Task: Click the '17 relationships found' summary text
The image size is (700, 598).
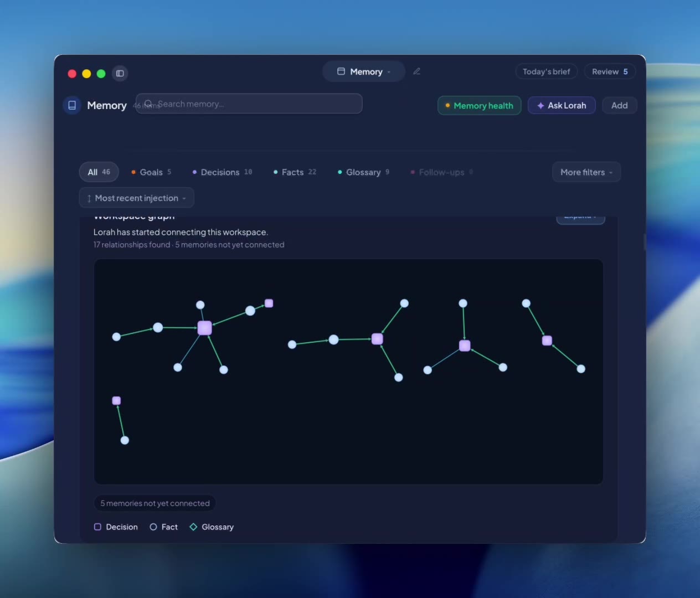Action: click(132, 245)
